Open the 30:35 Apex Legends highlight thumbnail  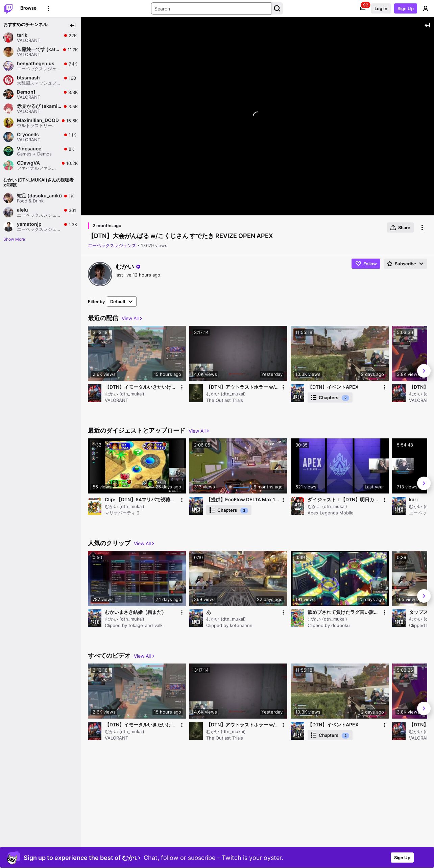click(340, 466)
